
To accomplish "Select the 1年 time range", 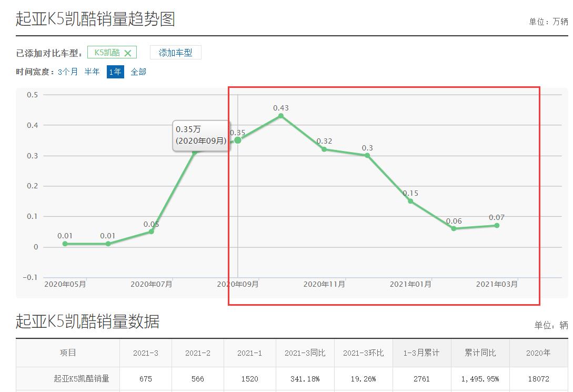I will (x=115, y=72).
